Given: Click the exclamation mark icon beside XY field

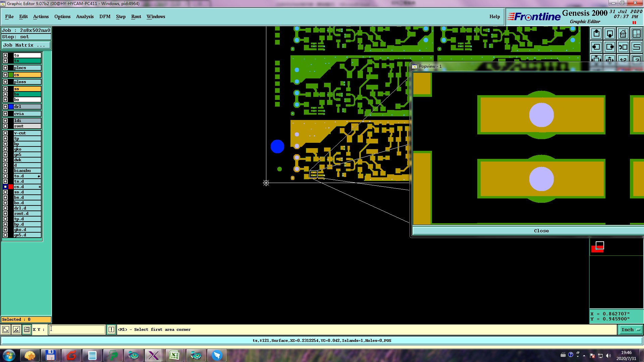Looking at the screenshot, I should tap(111, 329).
